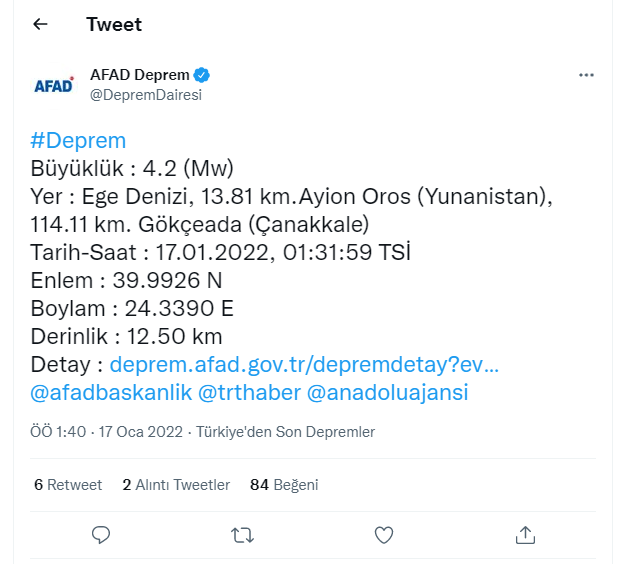Viewport: 625px width, 564px height.
Task: View the 6 Retweet list
Action: coord(68,485)
